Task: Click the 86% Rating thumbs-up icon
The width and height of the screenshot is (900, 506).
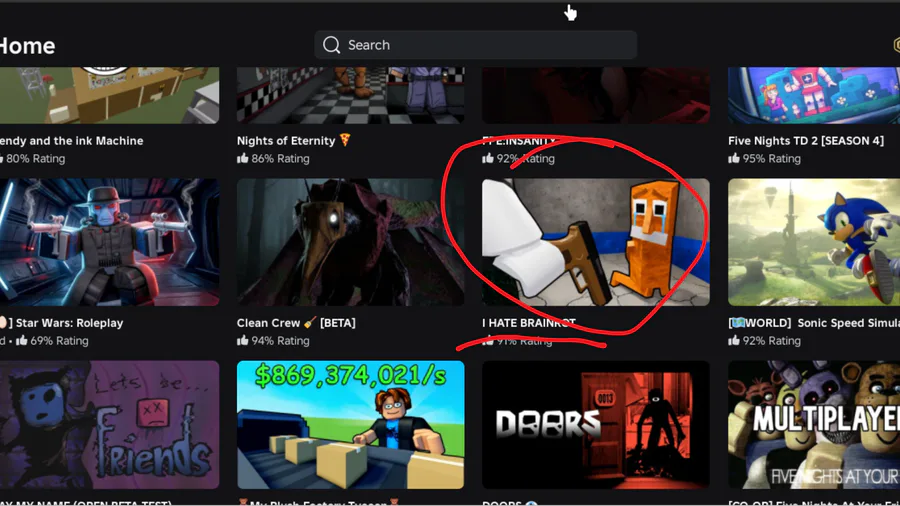Action: (243, 158)
